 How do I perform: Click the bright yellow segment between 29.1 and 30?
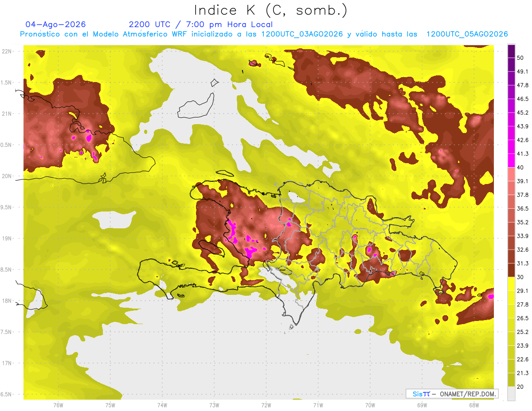[511, 284]
